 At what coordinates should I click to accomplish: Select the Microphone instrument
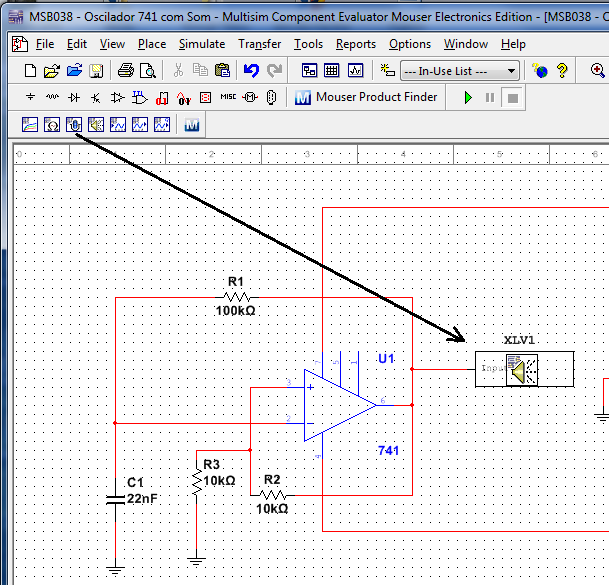74,125
